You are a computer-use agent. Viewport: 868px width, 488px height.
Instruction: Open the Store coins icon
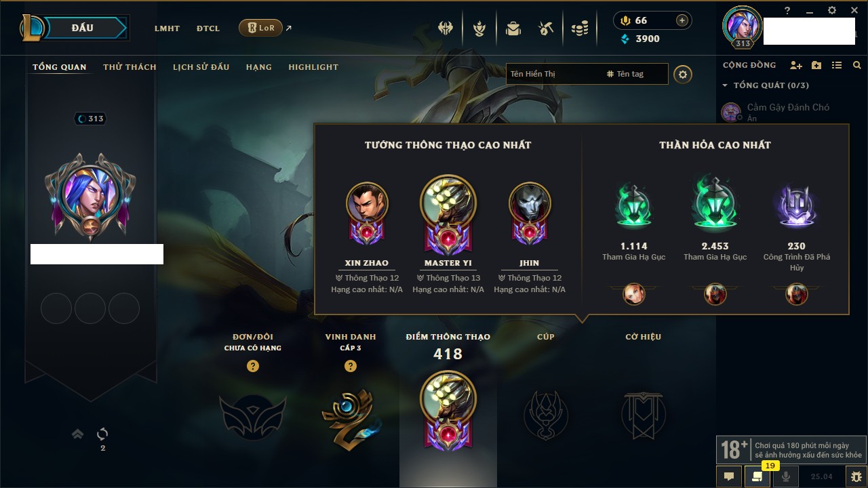click(579, 28)
